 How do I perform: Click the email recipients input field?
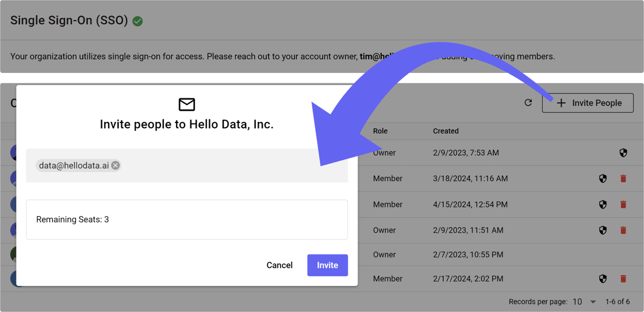[187, 165]
